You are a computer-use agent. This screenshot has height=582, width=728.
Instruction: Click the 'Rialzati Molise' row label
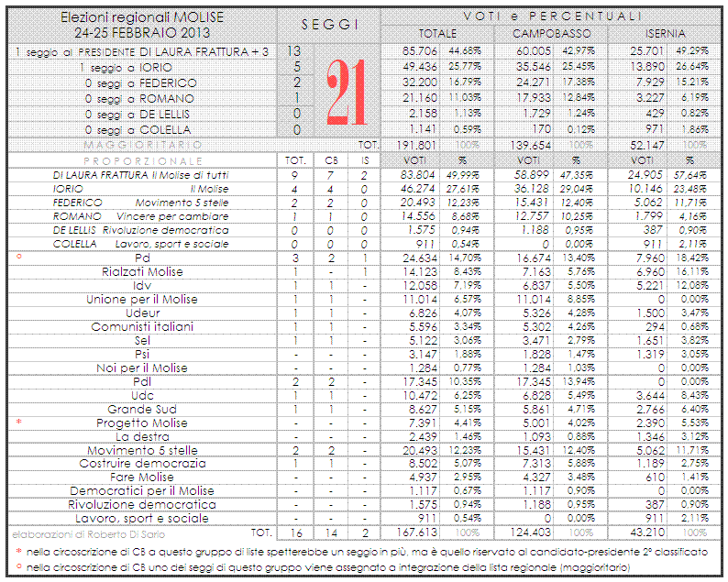tap(142, 272)
